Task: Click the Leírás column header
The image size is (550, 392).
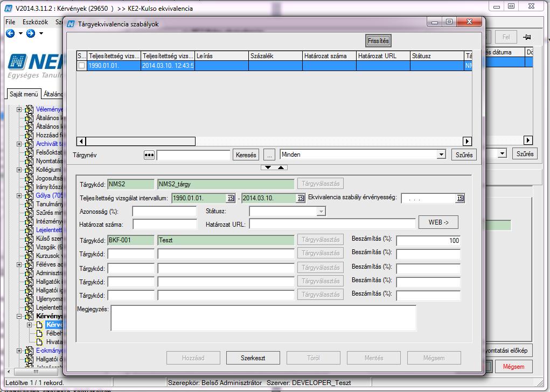Action: tap(222, 56)
